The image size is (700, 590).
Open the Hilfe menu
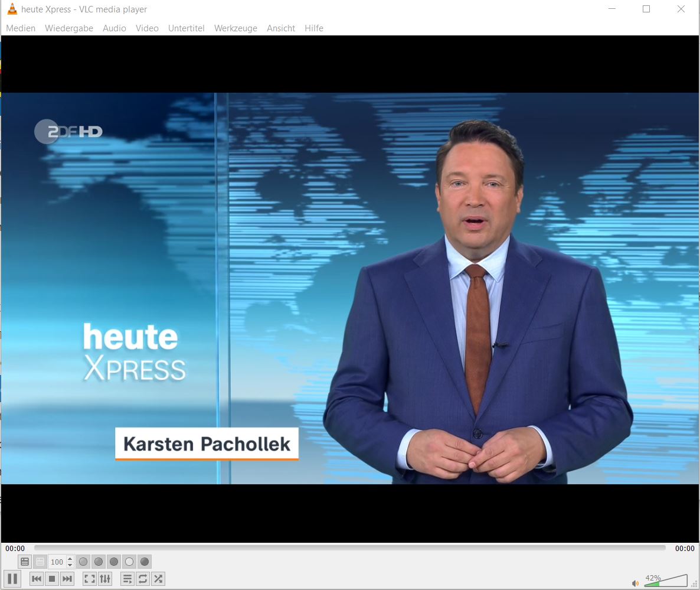pyautogui.click(x=314, y=28)
